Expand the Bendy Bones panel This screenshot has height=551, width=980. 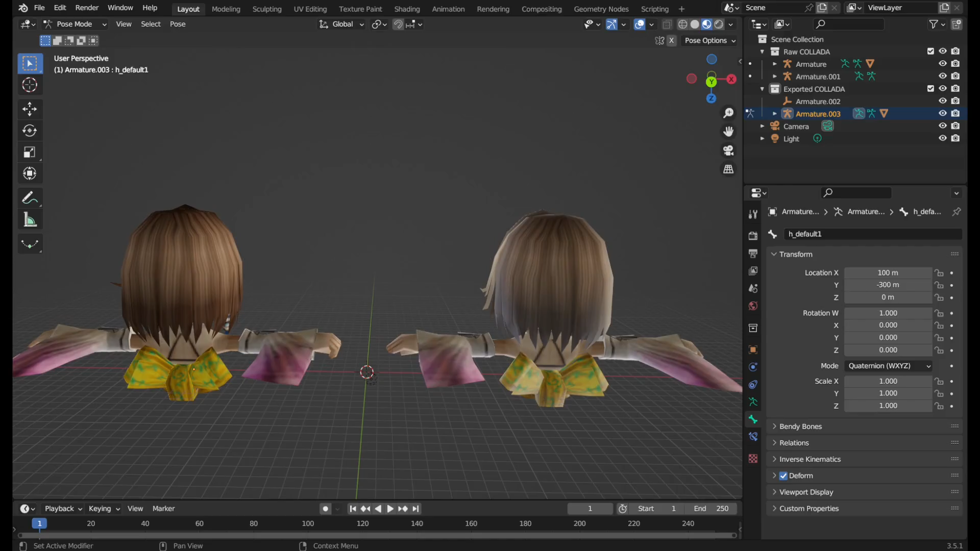(800, 427)
